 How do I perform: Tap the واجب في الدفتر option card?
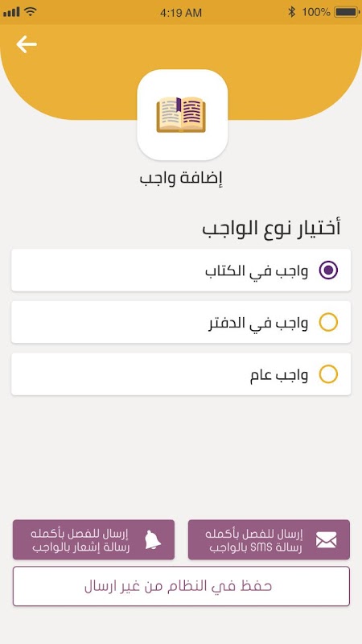click(181, 323)
